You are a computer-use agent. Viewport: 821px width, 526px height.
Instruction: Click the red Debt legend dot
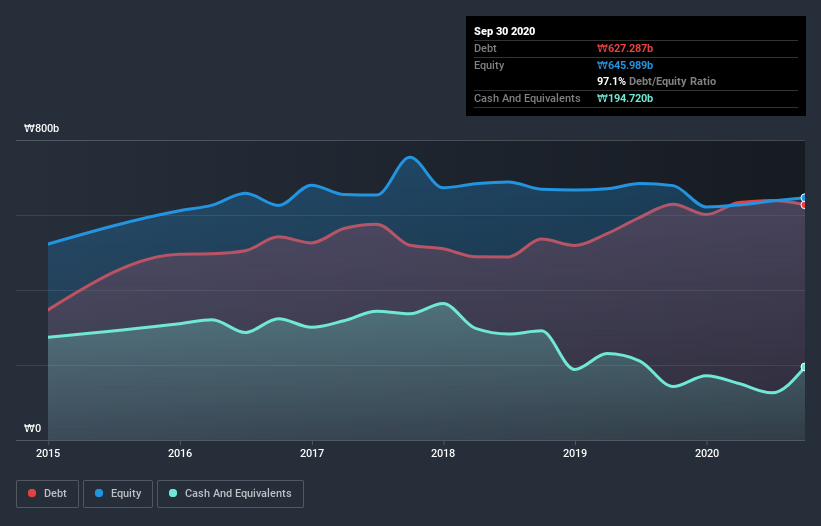click(32, 493)
